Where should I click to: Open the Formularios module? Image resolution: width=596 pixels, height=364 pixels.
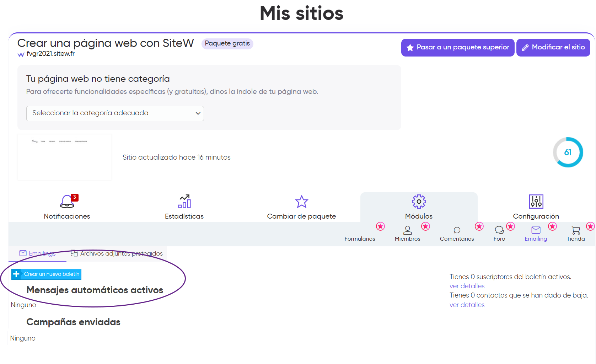[x=360, y=239]
